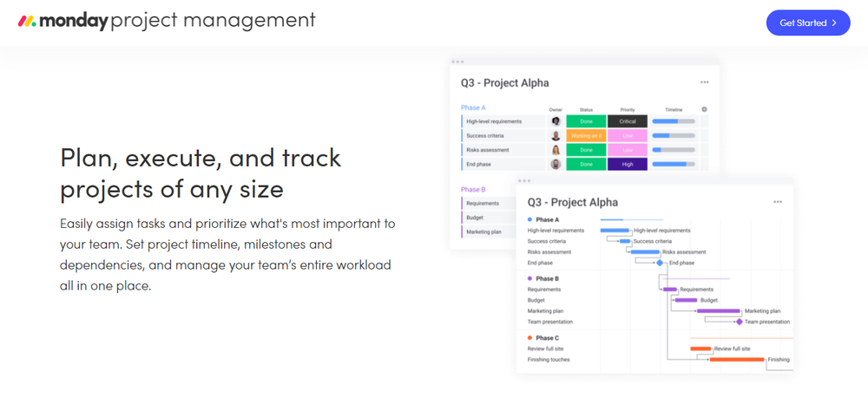Click the blue End phase milestone diamond
Viewport: 868px width, 404px height.
coord(660,263)
